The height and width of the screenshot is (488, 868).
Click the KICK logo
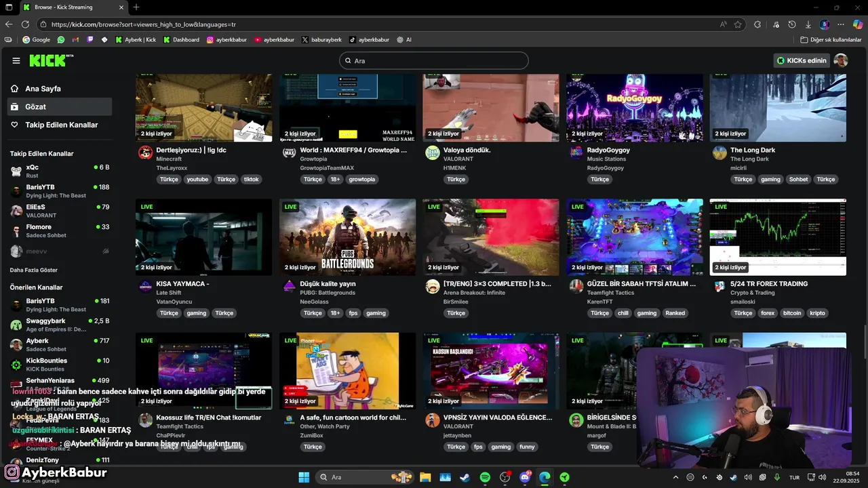(x=51, y=60)
